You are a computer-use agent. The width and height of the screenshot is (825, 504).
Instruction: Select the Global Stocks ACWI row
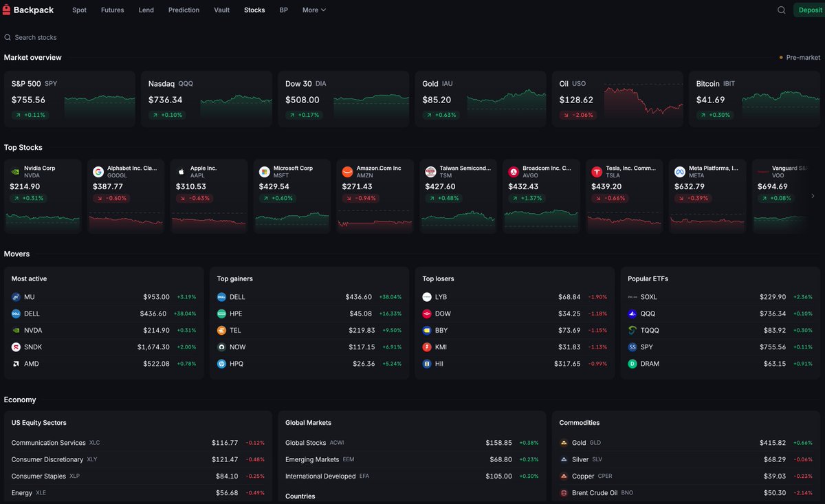[412, 443]
